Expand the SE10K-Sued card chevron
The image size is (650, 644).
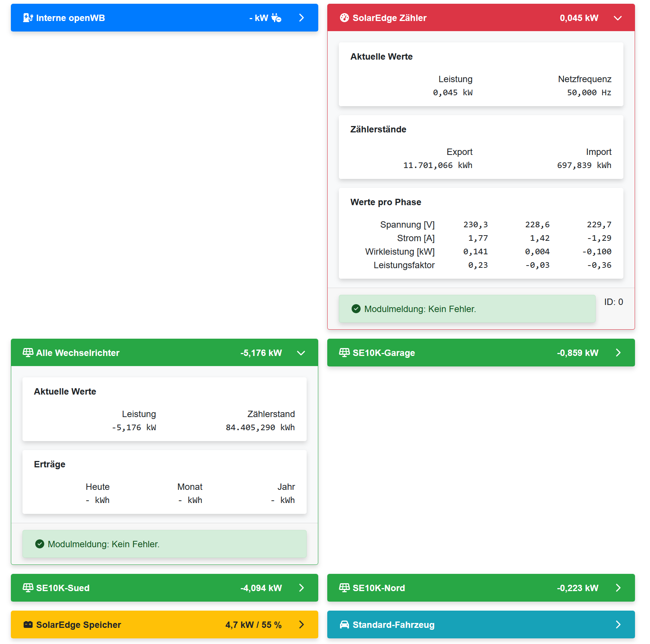[x=301, y=588]
